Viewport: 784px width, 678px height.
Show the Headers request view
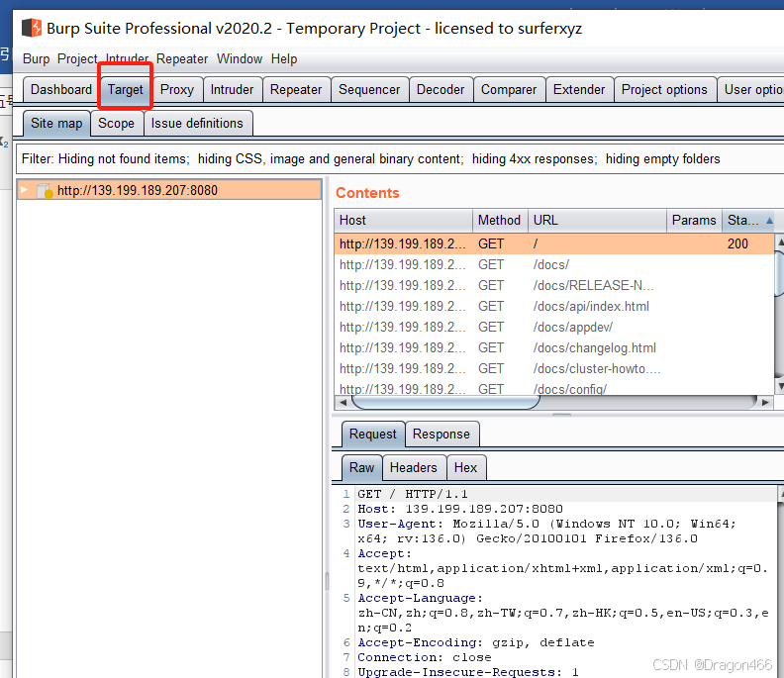pyautogui.click(x=414, y=467)
